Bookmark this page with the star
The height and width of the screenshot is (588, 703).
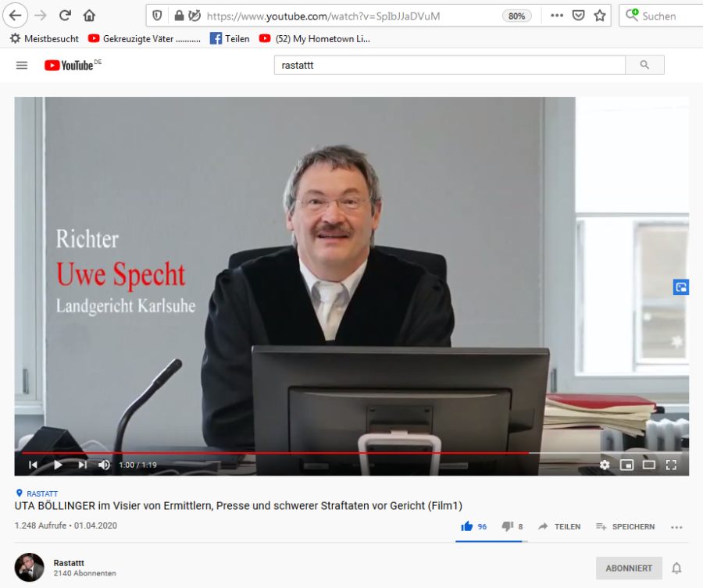599,16
